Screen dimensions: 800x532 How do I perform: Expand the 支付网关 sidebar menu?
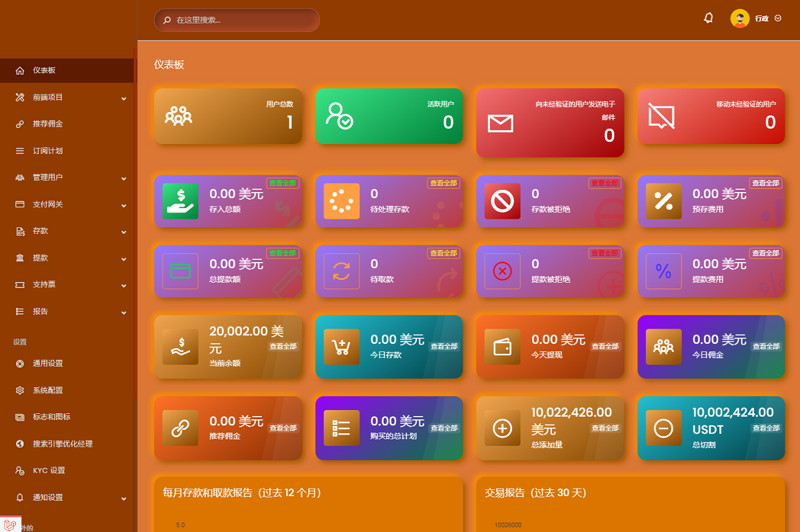click(x=67, y=204)
